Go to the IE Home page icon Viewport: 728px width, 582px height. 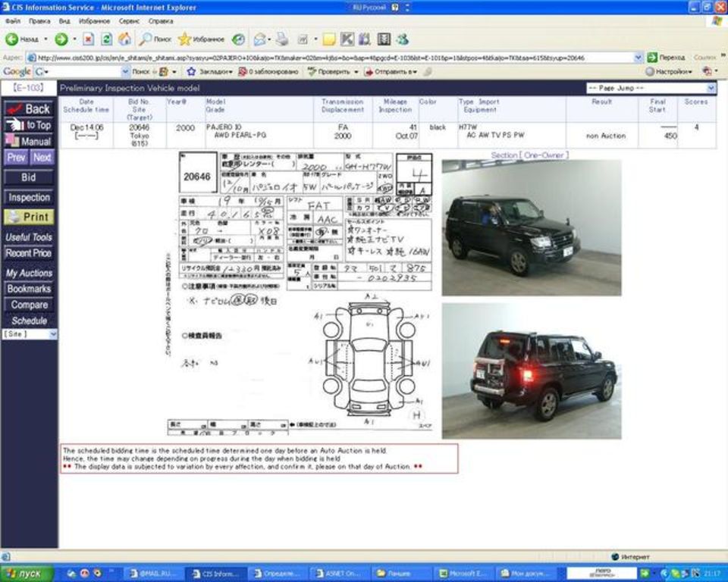(x=124, y=39)
